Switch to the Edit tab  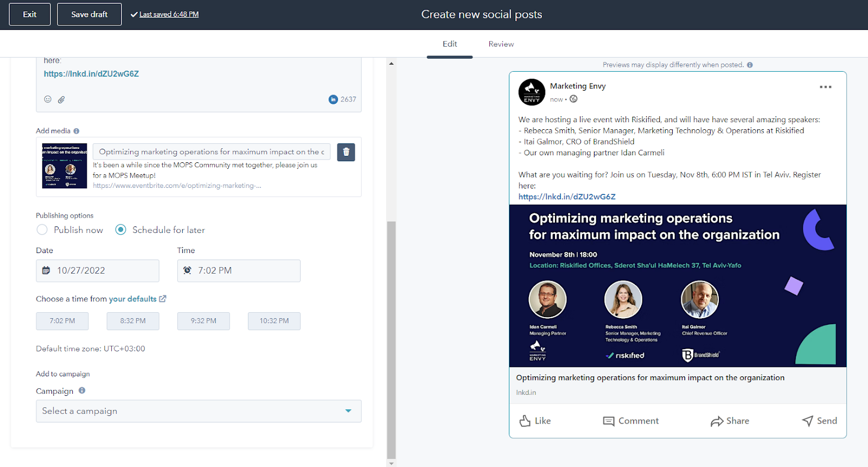pyautogui.click(x=450, y=44)
